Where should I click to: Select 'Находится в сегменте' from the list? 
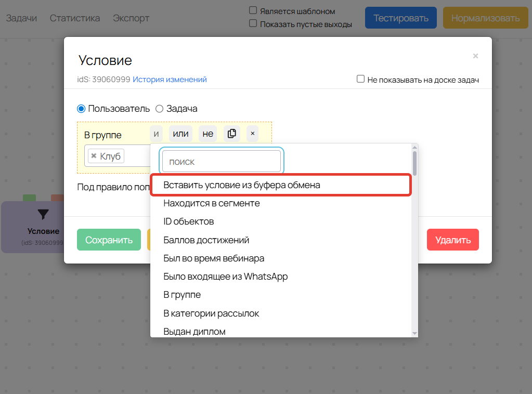(x=212, y=203)
